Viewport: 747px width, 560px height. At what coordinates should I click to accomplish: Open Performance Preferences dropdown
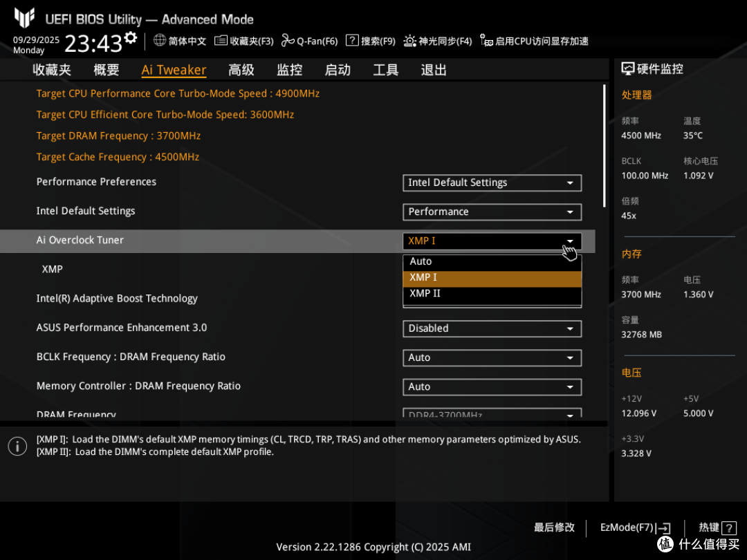tap(492, 183)
